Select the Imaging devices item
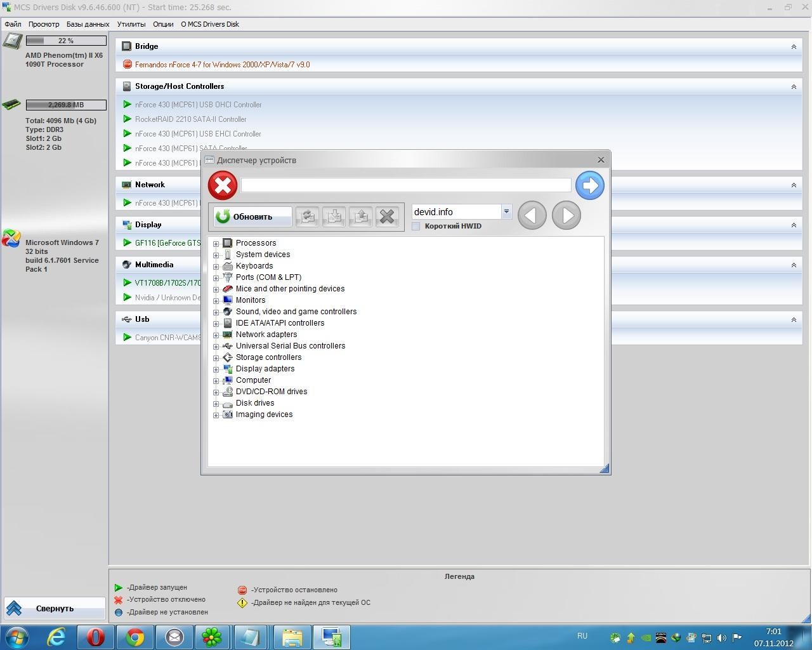This screenshot has width=812, height=650. [x=264, y=415]
